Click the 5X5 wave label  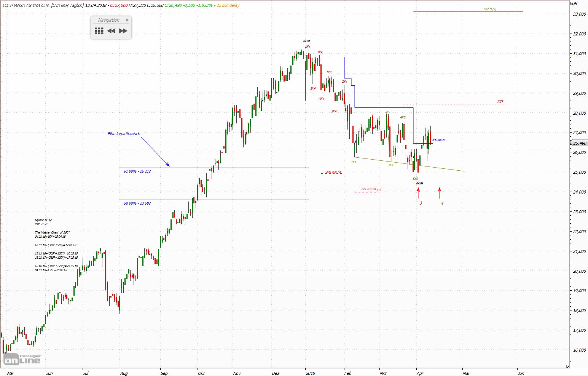pos(415,179)
